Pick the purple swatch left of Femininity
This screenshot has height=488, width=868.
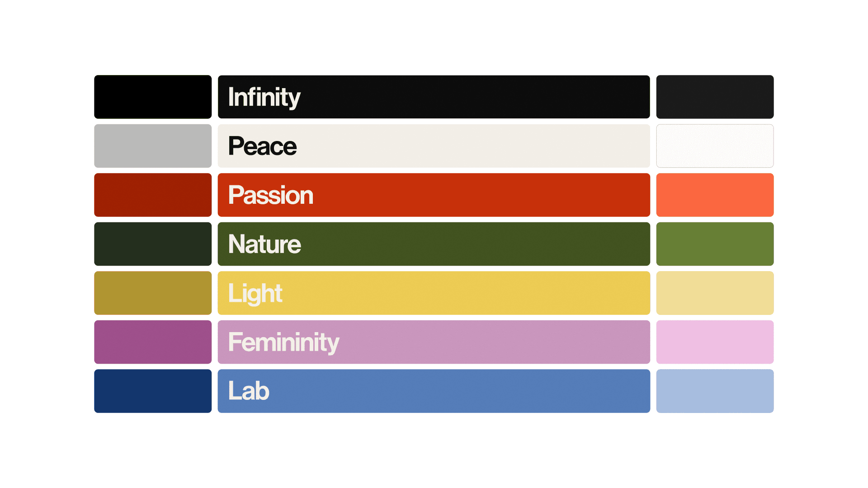[153, 342]
